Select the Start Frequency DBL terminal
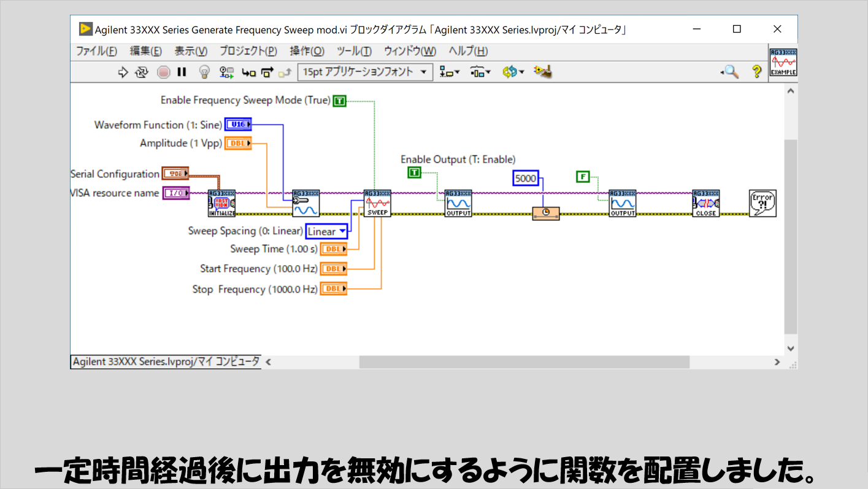 coord(334,269)
